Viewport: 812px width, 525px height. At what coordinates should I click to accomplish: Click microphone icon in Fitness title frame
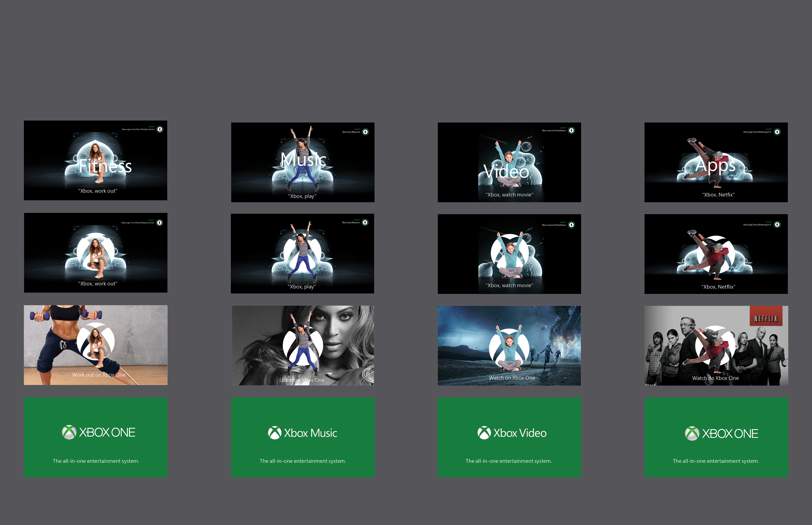pyautogui.click(x=160, y=130)
